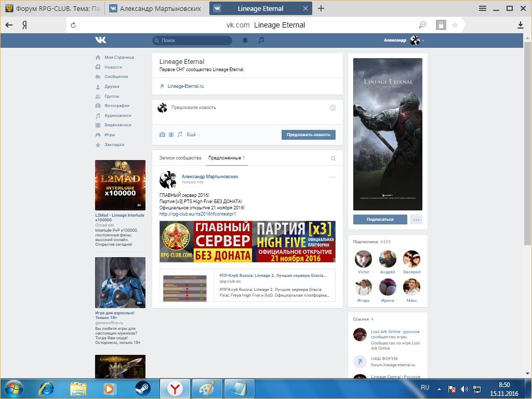Open Steam from the taskbar
Screen dimensions: 532x399
[x=142, y=388]
